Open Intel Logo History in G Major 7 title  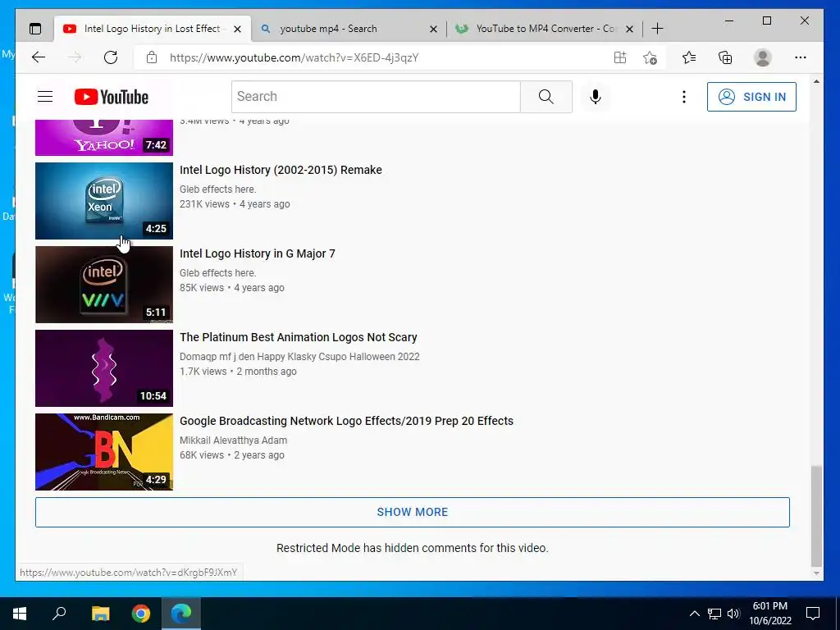(x=257, y=253)
